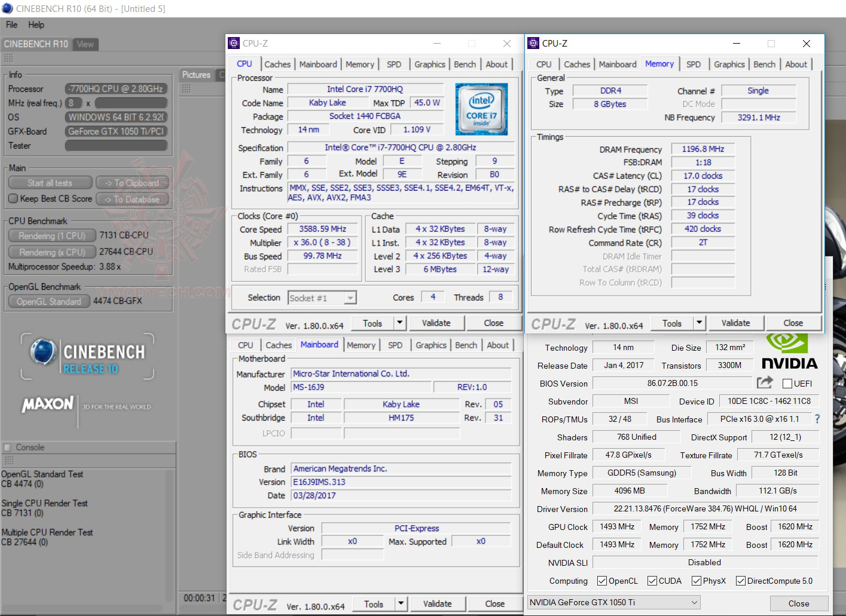
Task: Switch to the SPD tab in the Memory window
Action: pos(693,65)
